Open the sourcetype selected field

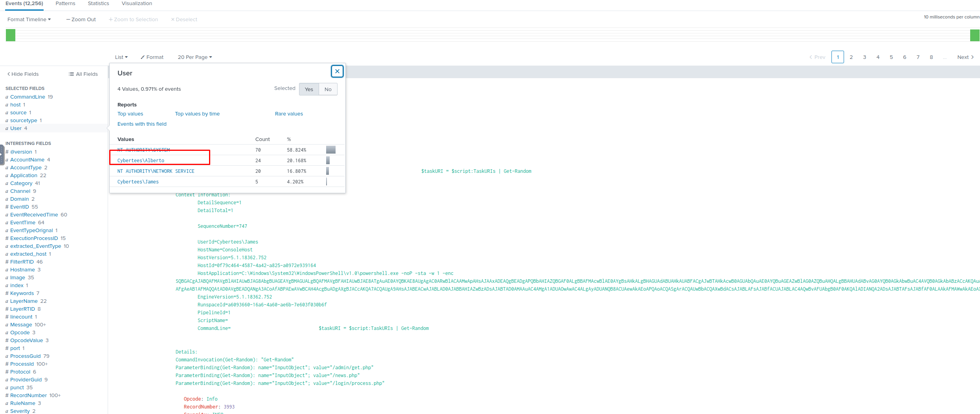coord(24,121)
